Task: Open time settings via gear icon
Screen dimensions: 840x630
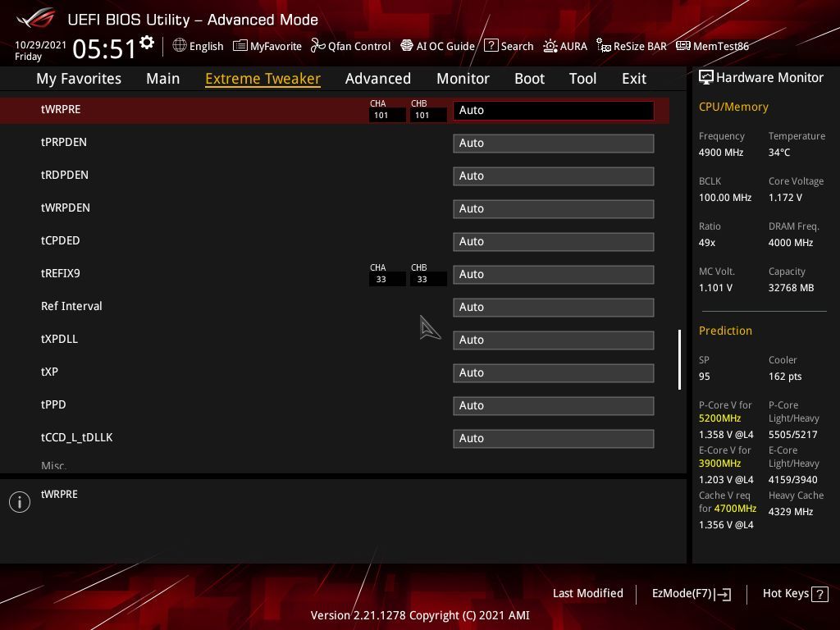Action: coord(147,43)
